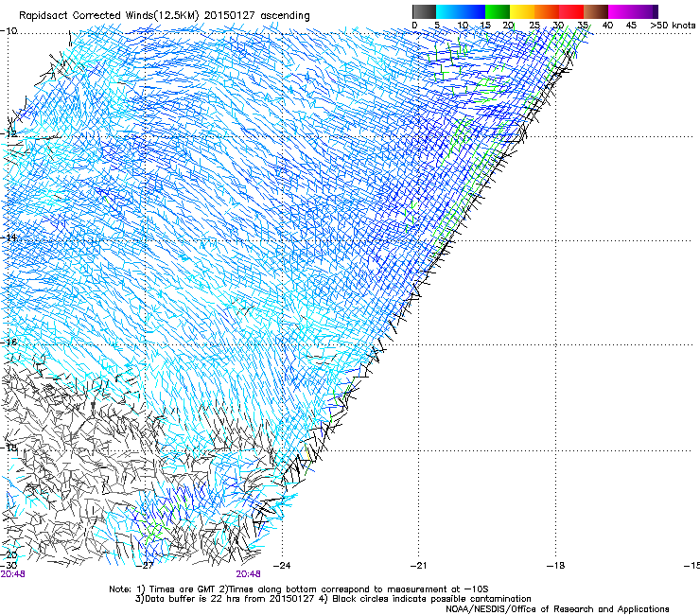Click the ">50 knots" legend label
700x615 pixels.
point(673,25)
